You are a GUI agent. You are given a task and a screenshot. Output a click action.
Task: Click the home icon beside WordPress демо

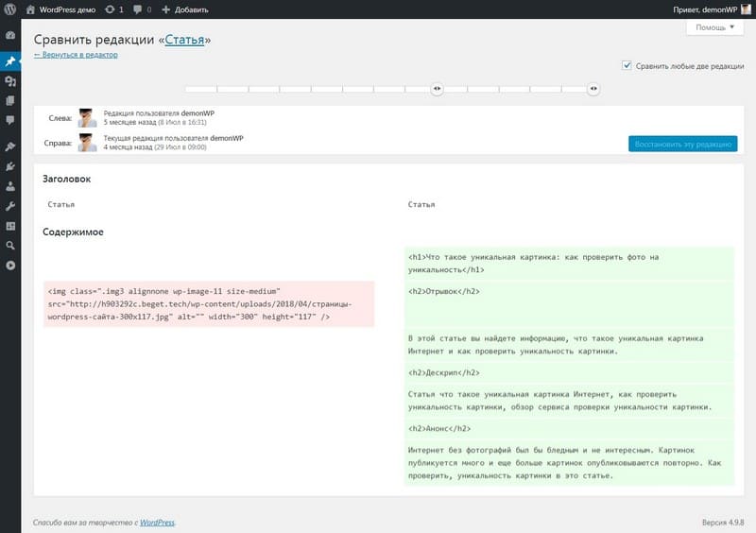coord(30,9)
